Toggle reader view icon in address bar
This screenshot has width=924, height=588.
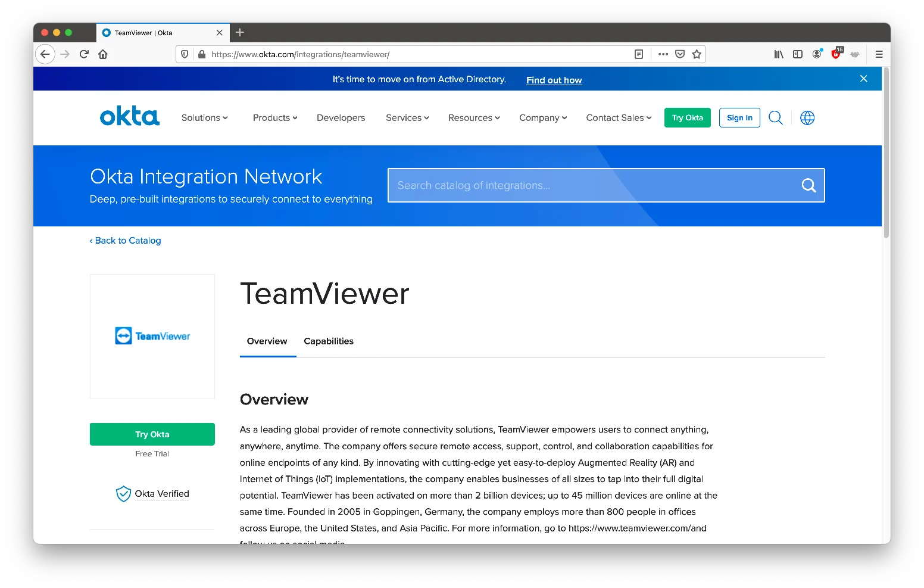click(639, 54)
